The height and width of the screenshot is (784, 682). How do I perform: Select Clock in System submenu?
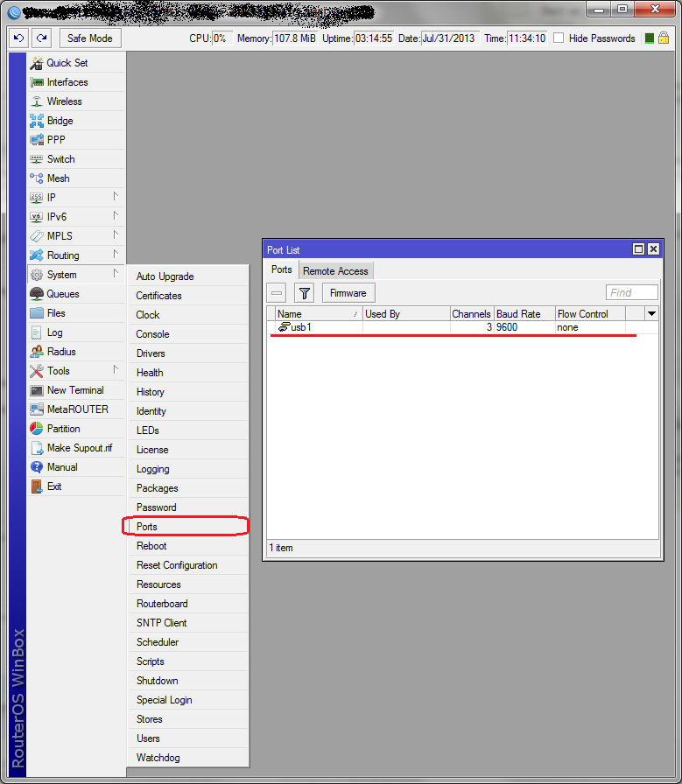(188, 315)
